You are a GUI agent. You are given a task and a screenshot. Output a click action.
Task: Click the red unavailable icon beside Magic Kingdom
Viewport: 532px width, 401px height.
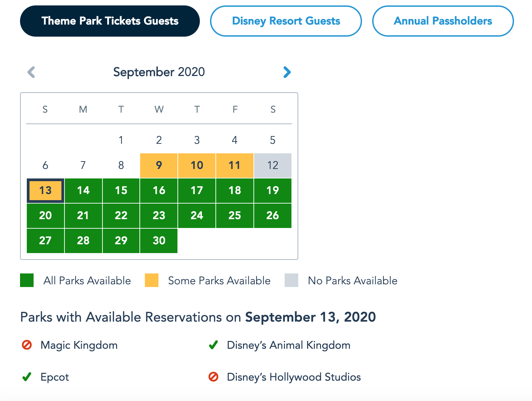coord(27,345)
